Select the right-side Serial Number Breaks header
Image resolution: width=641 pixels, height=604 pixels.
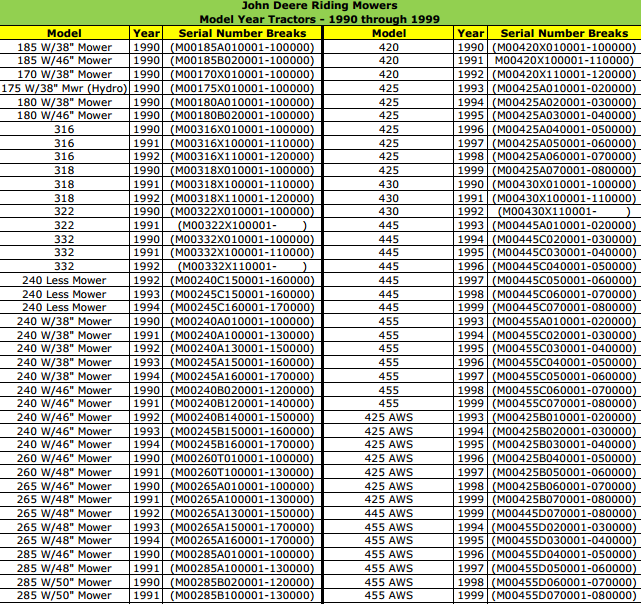coord(564,33)
